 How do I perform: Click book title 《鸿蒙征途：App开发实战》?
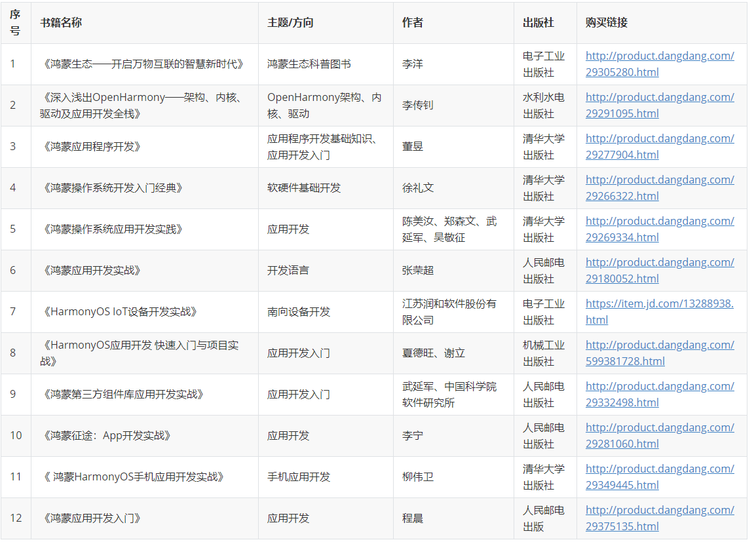105,436
